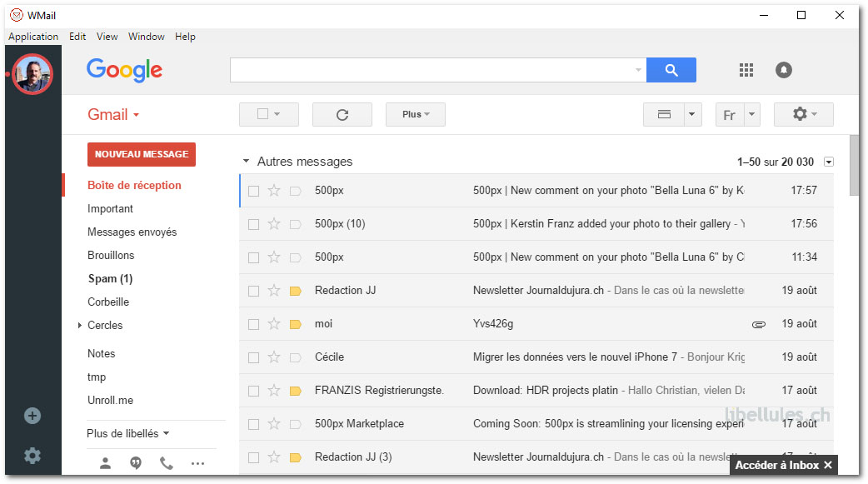The height and width of the screenshot is (484, 868).
Task: Open the three-dots more icon below labels
Action: (x=197, y=463)
